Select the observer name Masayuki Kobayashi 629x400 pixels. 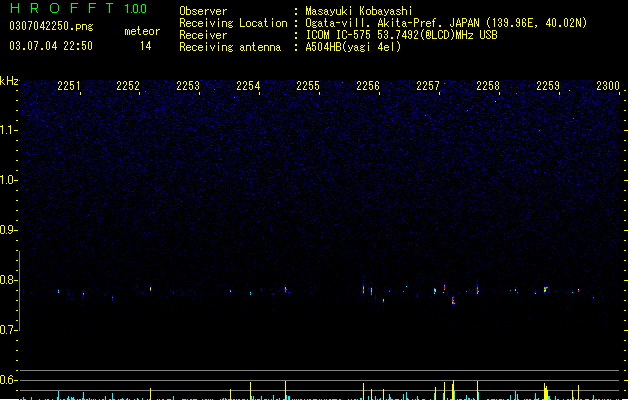tap(359, 11)
